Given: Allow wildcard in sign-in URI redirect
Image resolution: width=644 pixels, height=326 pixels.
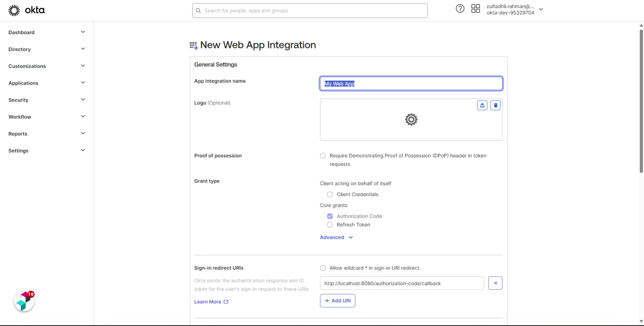Looking at the screenshot, I should pyautogui.click(x=323, y=268).
